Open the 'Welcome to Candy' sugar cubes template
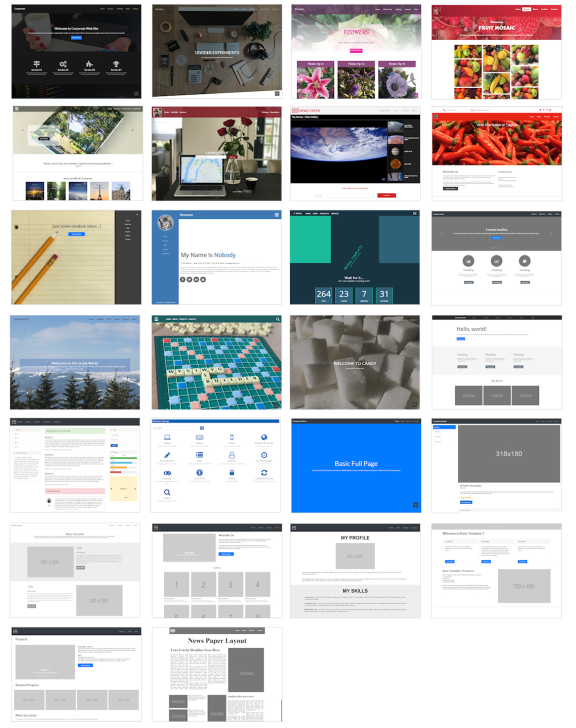This screenshot has height=728, width=576. click(x=355, y=362)
